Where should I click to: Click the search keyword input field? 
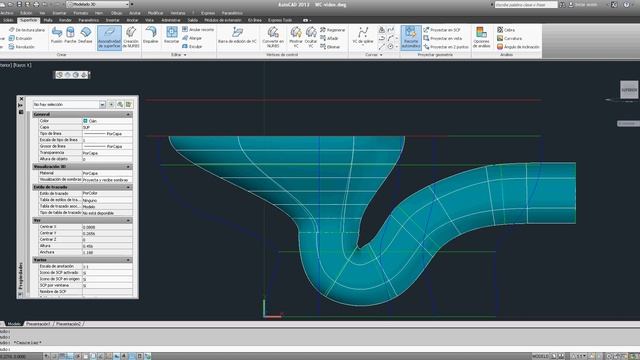[x=526, y=4]
